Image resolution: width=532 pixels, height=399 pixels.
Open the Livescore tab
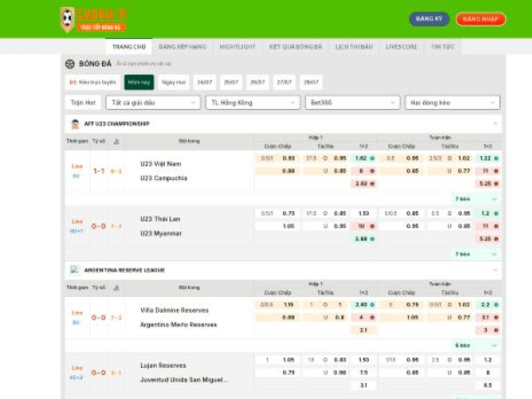pos(402,45)
